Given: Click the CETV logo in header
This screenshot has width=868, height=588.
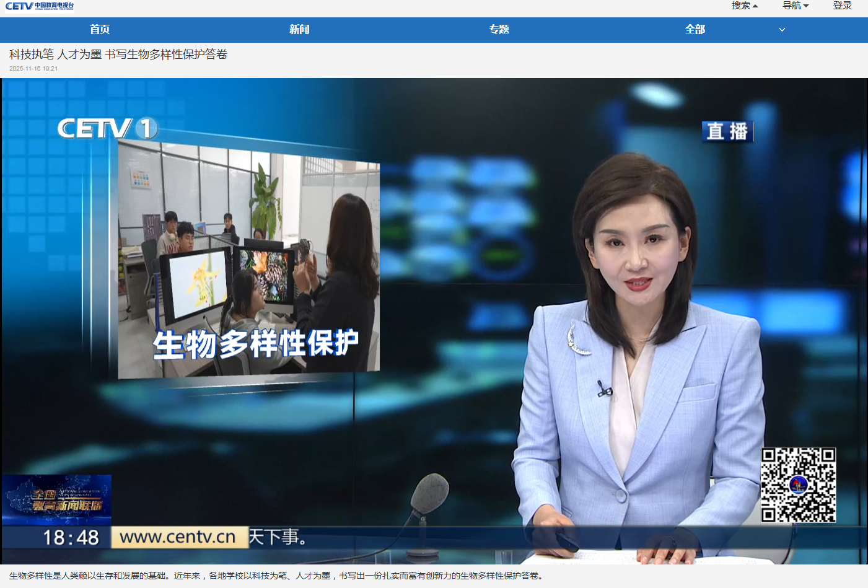Looking at the screenshot, I should 40,6.
